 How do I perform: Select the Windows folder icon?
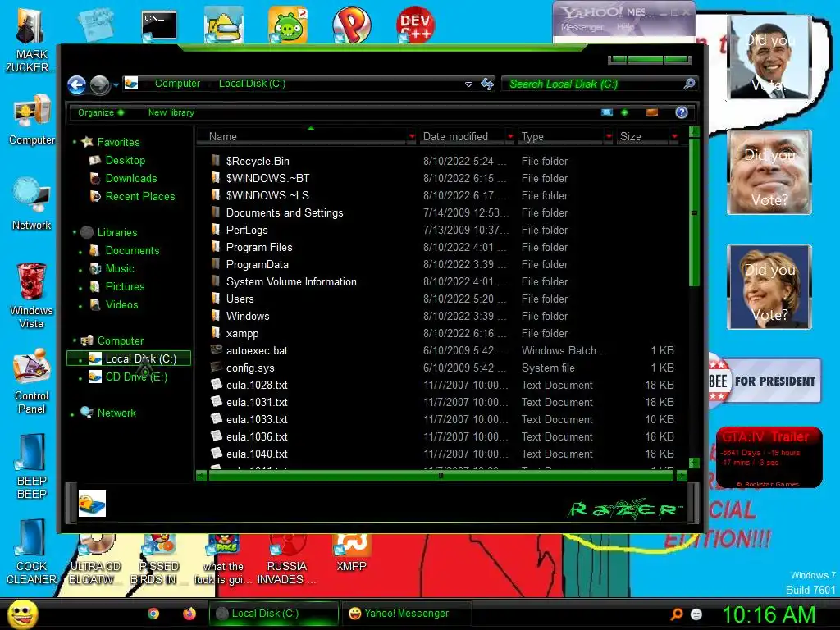coord(216,316)
